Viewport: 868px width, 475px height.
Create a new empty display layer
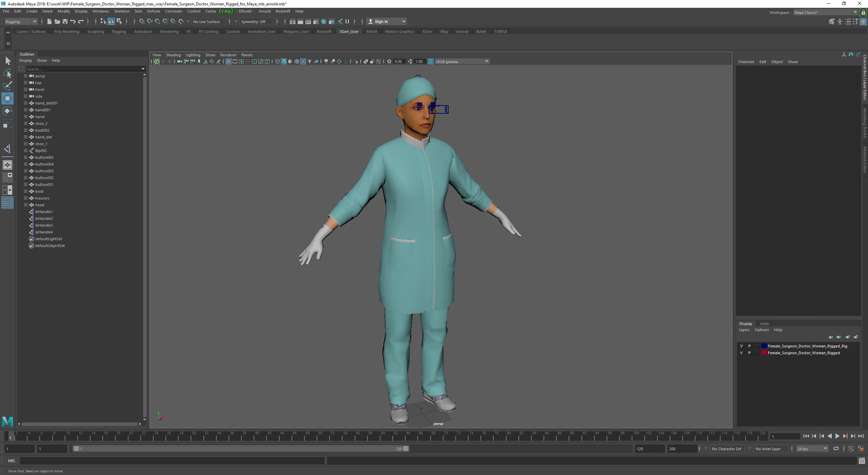[848, 337]
